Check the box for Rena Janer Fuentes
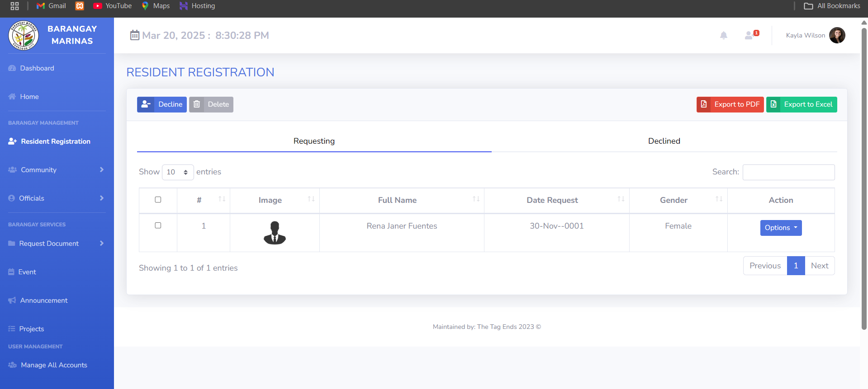868x389 pixels. pyautogui.click(x=158, y=225)
